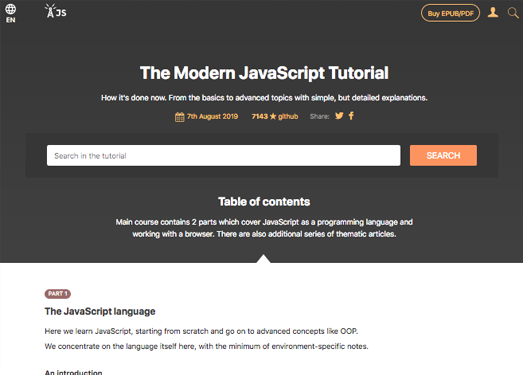This screenshot has height=375, width=523.
Task: Open the 'An introduction' chapter link
Action: (73, 372)
